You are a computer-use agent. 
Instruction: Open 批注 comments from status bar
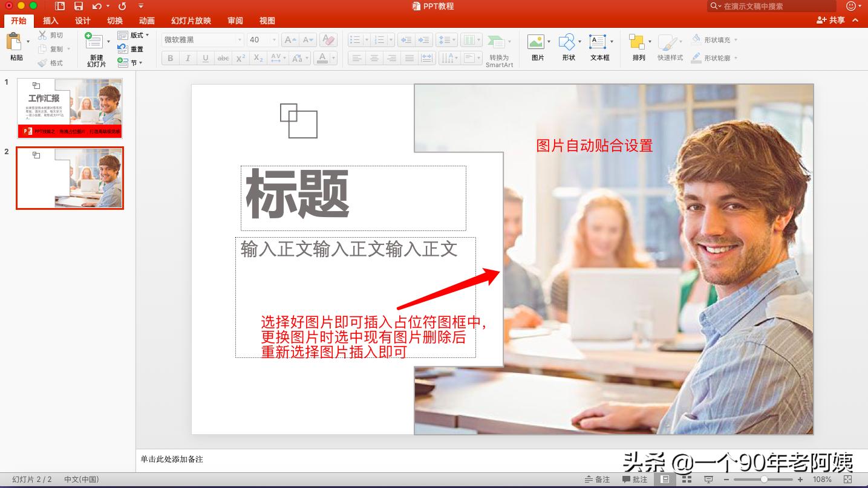pos(635,478)
